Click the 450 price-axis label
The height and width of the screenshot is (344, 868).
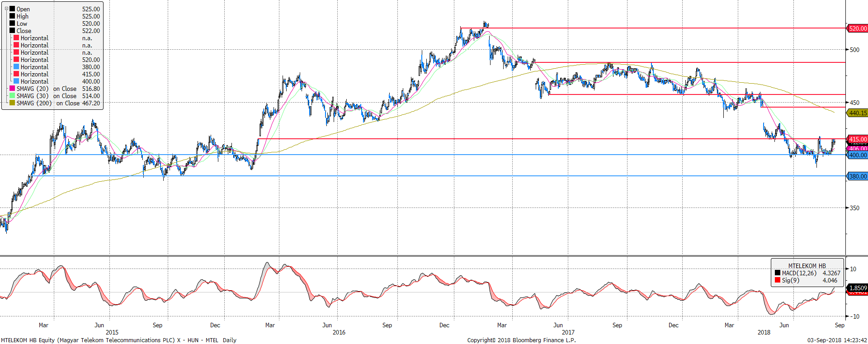click(x=854, y=103)
